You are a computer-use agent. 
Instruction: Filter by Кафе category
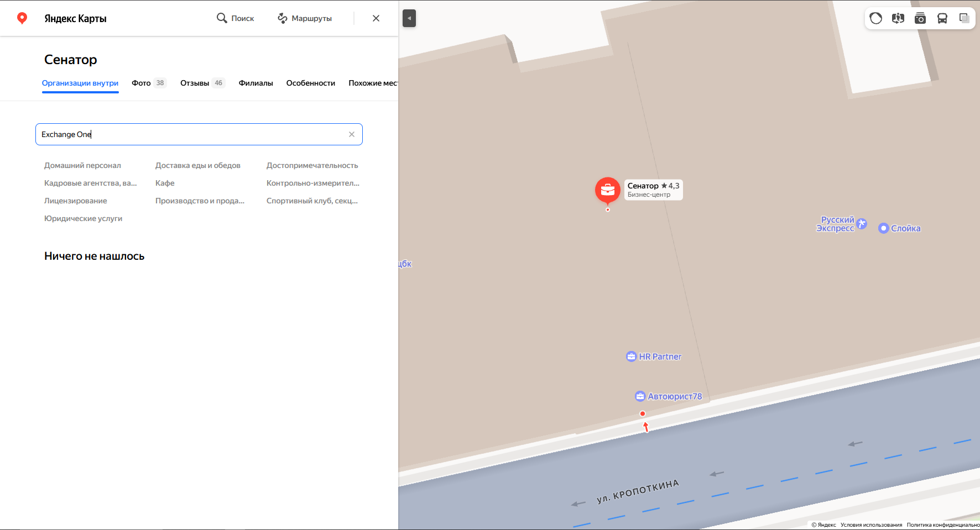click(165, 183)
